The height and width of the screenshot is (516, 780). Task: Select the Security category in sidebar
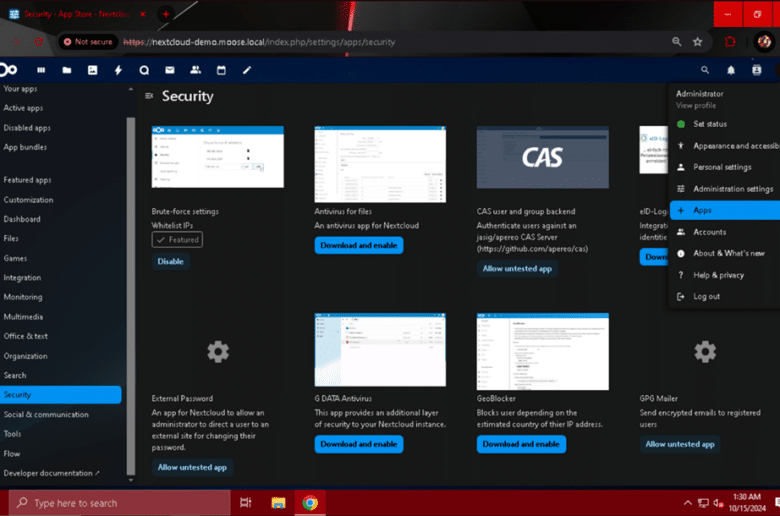click(60, 395)
